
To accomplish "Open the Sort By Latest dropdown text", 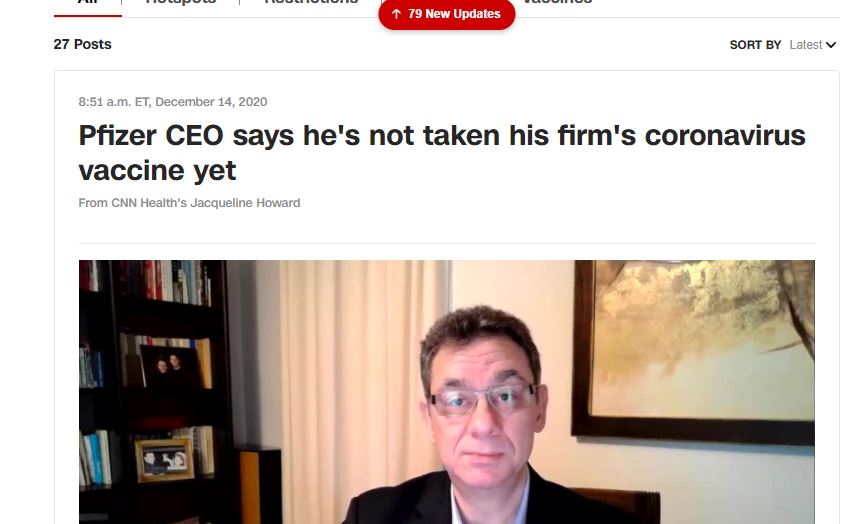I will pyautogui.click(x=806, y=45).
